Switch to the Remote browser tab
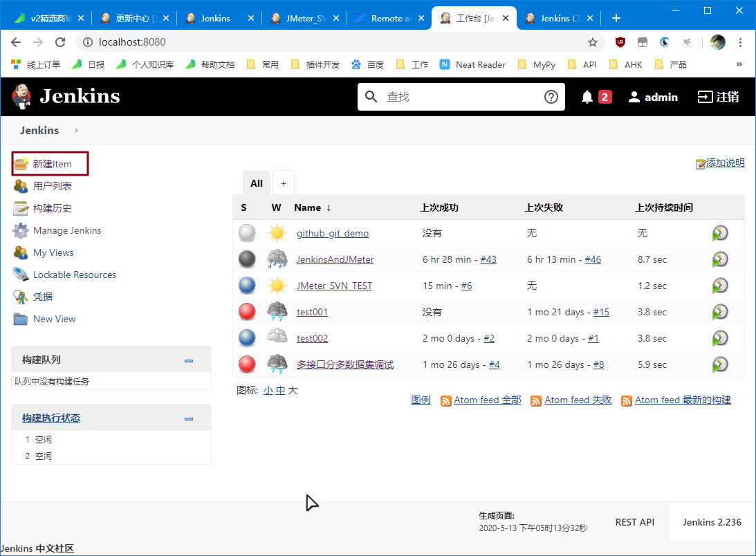This screenshot has height=556, width=756. point(389,18)
